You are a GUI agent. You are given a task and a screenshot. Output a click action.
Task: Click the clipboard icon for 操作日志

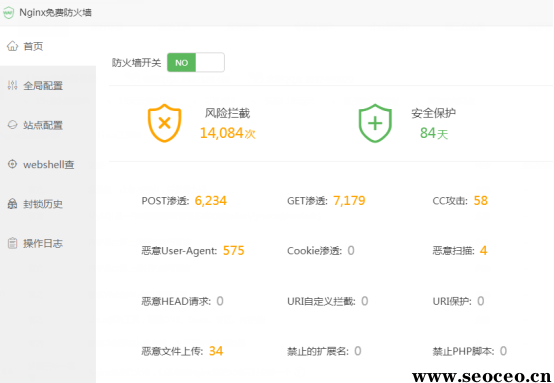click(x=12, y=243)
